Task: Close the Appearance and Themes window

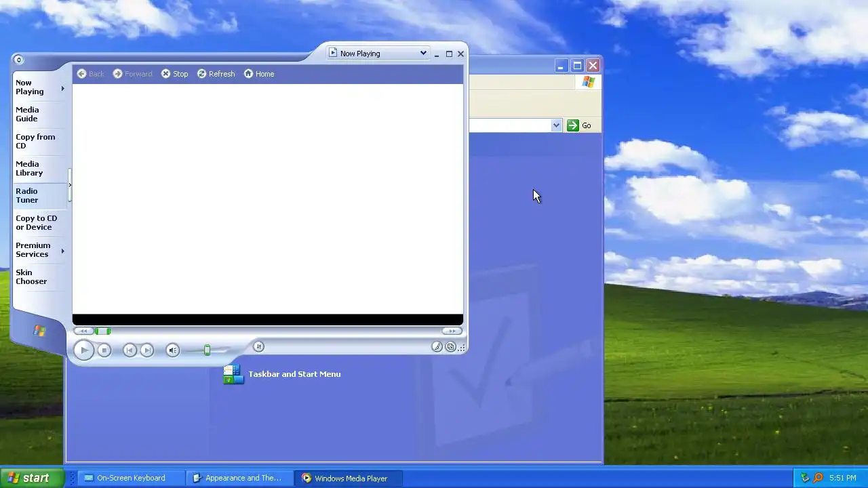Action: pos(593,66)
